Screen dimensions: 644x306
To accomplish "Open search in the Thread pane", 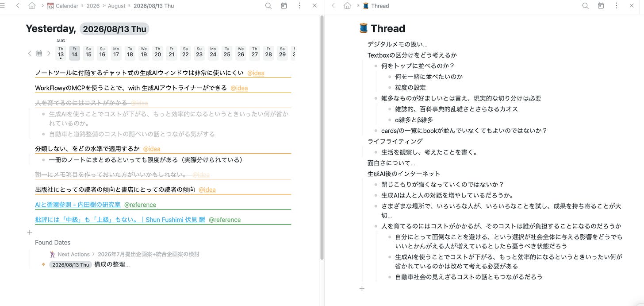I will pyautogui.click(x=585, y=6).
